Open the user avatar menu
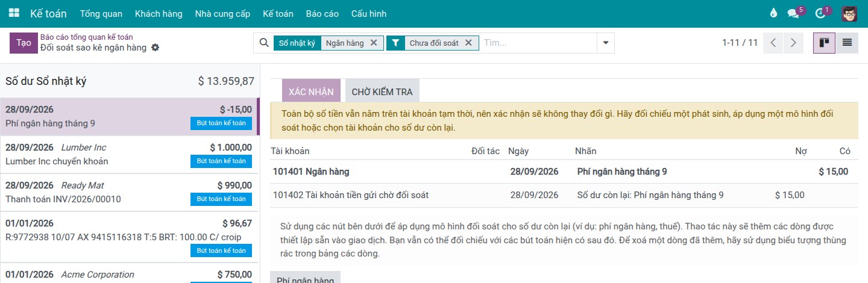 click(x=849, y=13)
